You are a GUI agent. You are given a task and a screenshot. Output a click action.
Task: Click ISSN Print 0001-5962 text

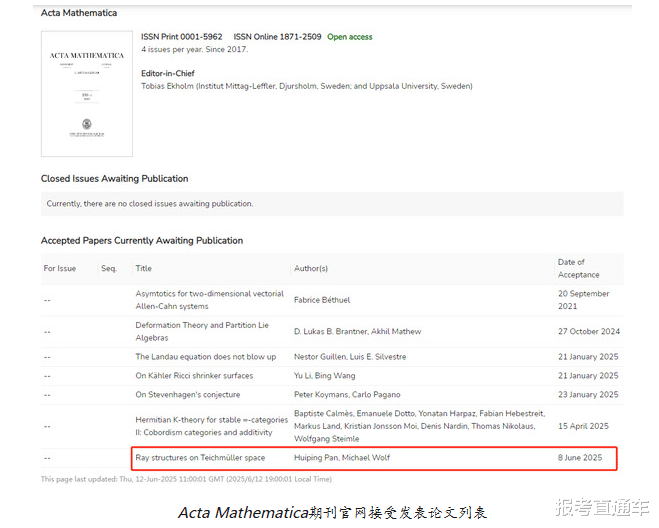(182, 37)
